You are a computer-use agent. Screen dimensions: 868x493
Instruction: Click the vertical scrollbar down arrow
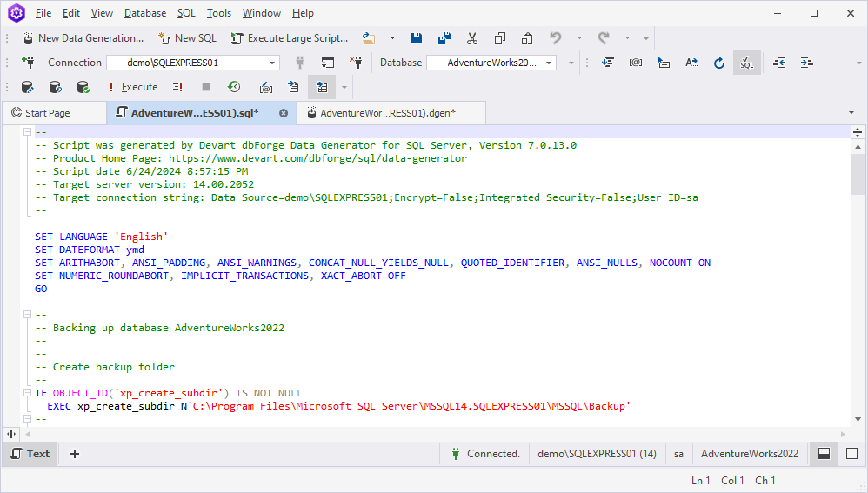click(x=858, y=419)
